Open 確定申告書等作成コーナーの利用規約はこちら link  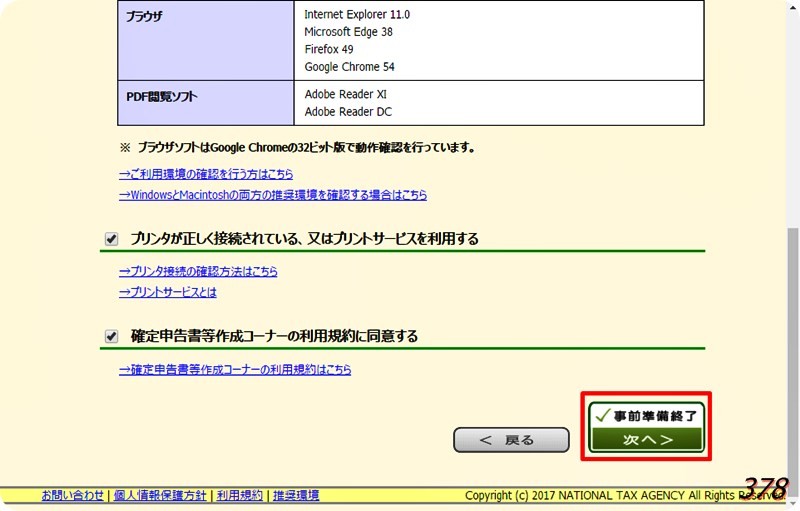click(x=235, y=369)
